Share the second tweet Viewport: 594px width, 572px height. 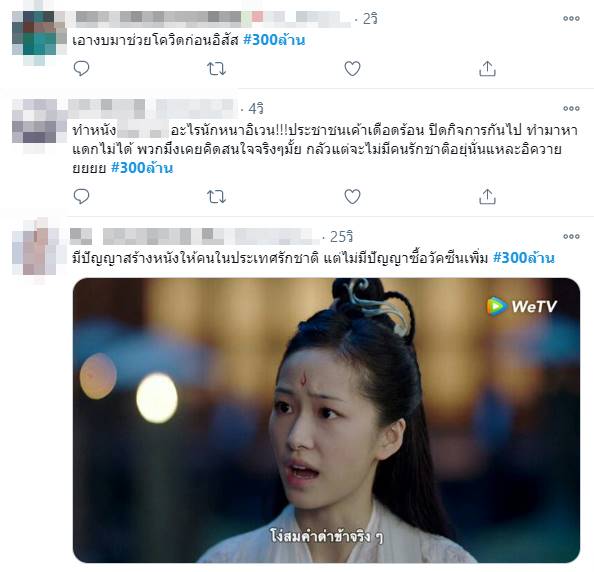487,197
